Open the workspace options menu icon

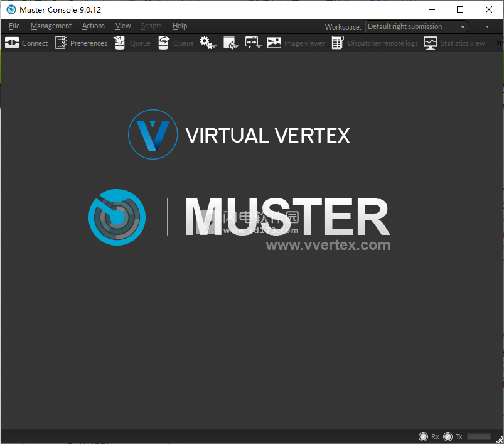[x=490, y=26]
